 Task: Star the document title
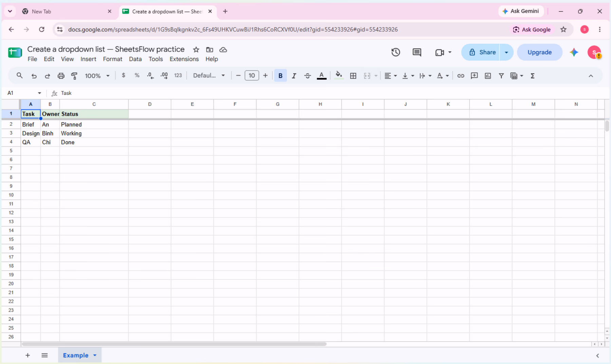(196, 50)
